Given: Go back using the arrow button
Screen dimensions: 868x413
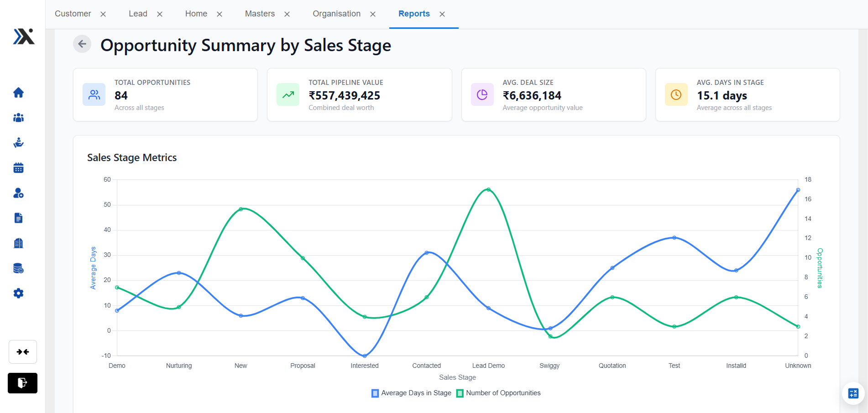Looking at the screenshot, I should [82, 44].
